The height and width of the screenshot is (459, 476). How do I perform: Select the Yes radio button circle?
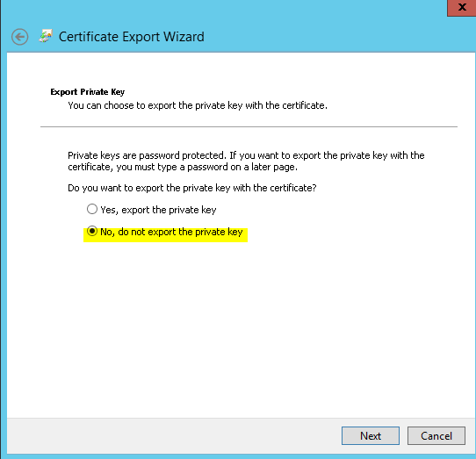[92, 209]
